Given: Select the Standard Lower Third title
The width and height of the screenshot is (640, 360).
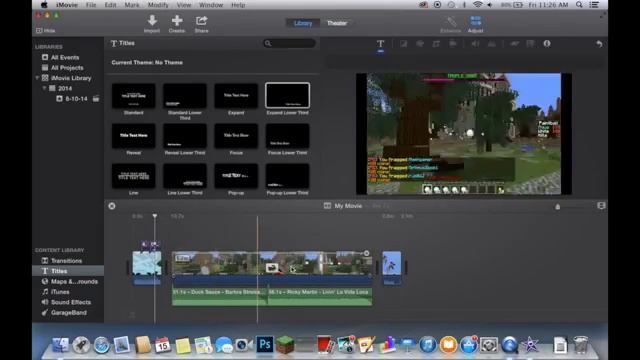Looking at the screenshot, I should (x=185, y=96).
